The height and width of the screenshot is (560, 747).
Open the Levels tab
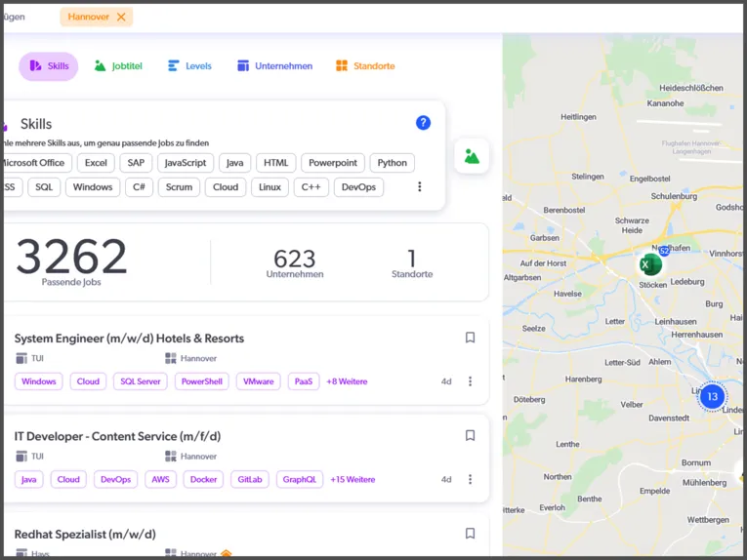pos(189,66)
